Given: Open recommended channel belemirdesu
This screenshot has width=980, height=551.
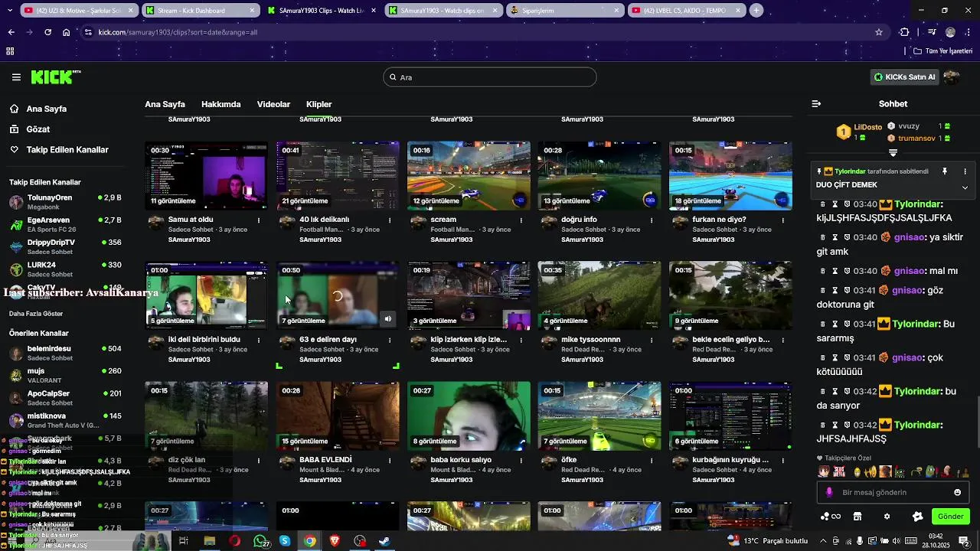Looking at the screenshot, I should [x=65, y=353].
